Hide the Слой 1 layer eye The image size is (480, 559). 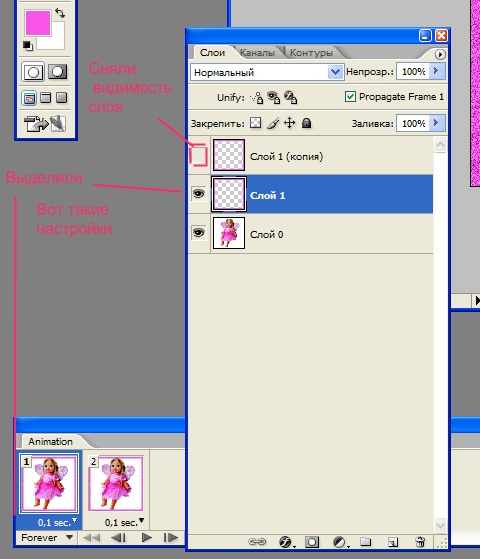coord(199,194)
